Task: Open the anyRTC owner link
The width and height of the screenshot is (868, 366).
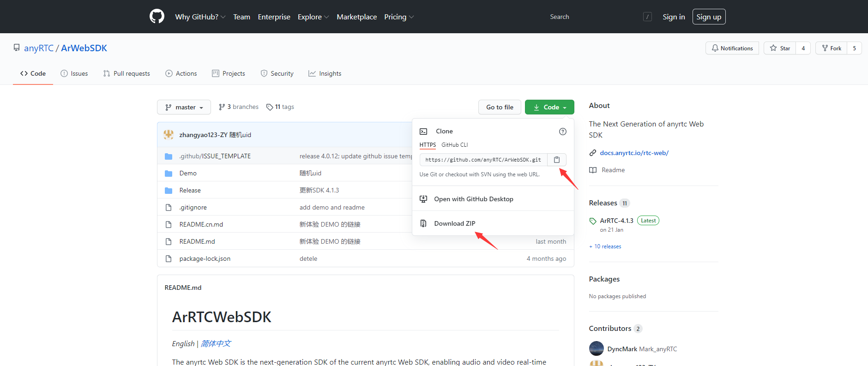Action: tap(39, 48)
